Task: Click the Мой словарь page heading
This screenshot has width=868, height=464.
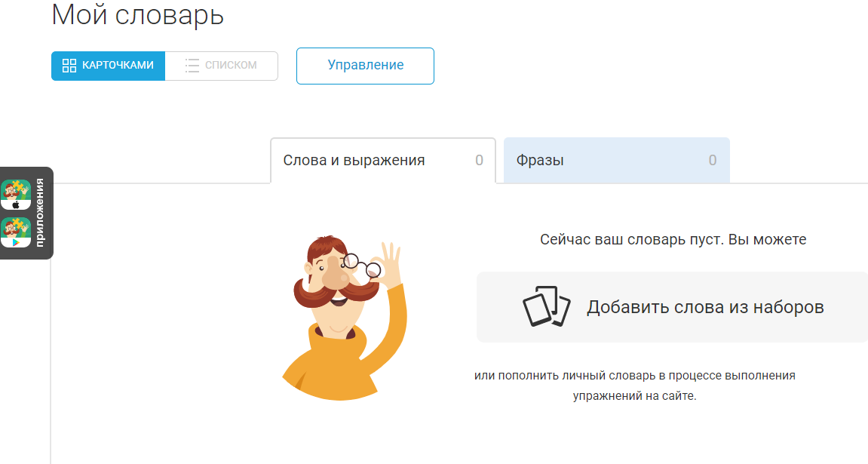Action: (x=137, y=15)
